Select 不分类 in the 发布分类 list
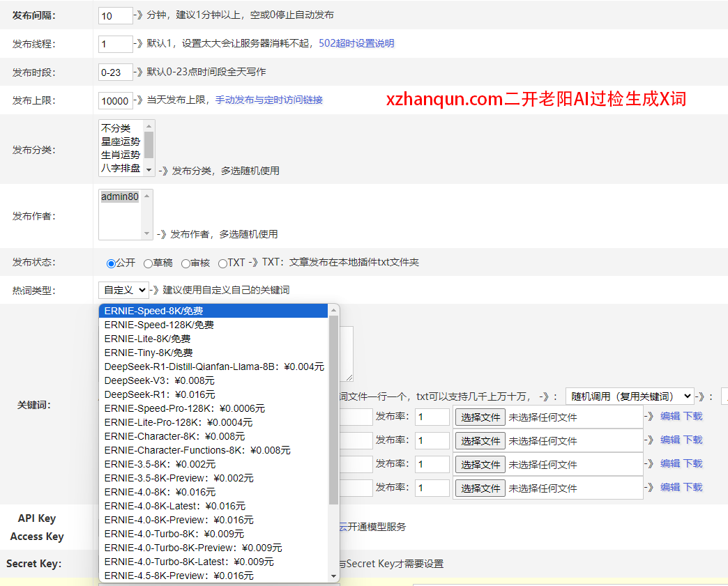Screen dimensions: 728x586 coord(121,128)
